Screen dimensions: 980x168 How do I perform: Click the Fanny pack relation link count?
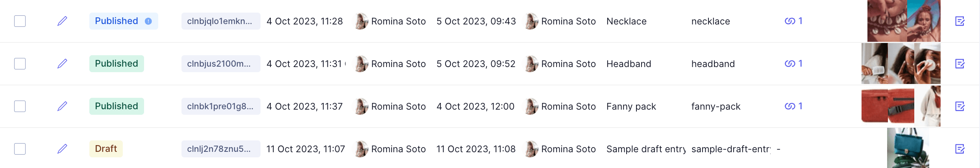tap(793, 106)
